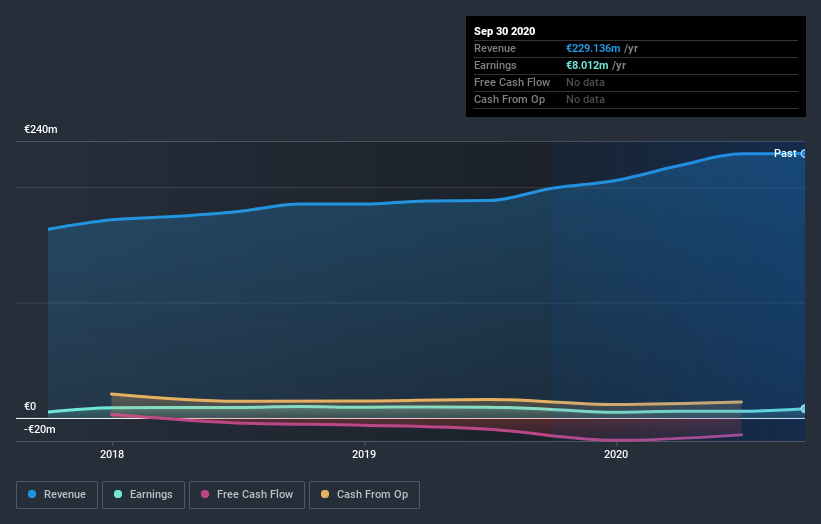This screenshot has height=524, width=821.
Task: Toggle the Revenue legend button
Action: click(57, 495)
